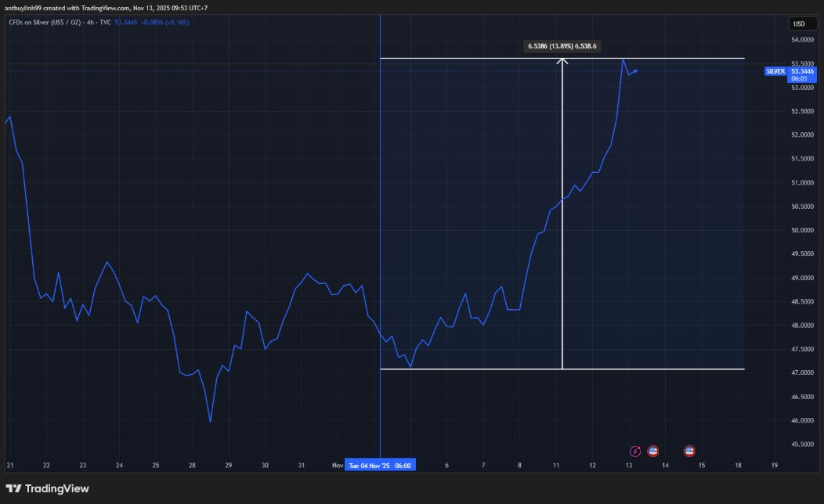Select the measurement label showing 13.89%
824x504 pixels.
[562, 46]
